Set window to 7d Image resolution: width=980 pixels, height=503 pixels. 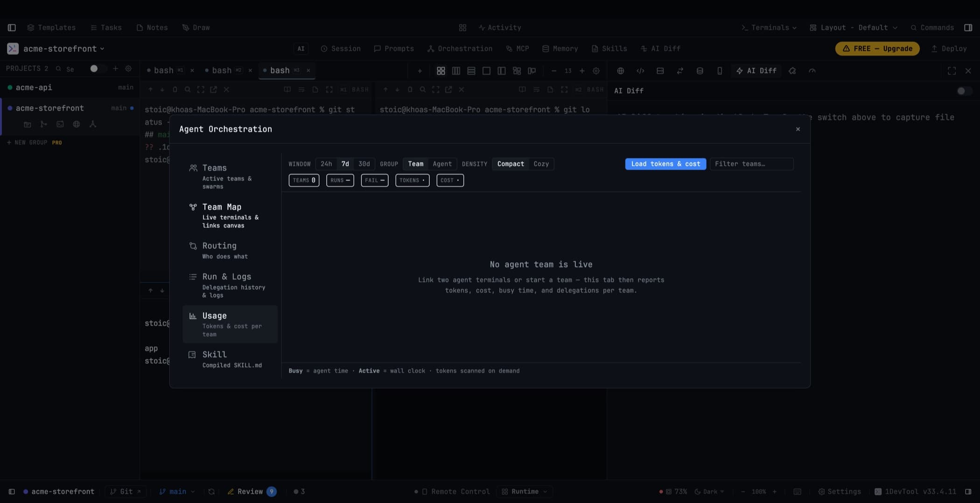point(345,164)
